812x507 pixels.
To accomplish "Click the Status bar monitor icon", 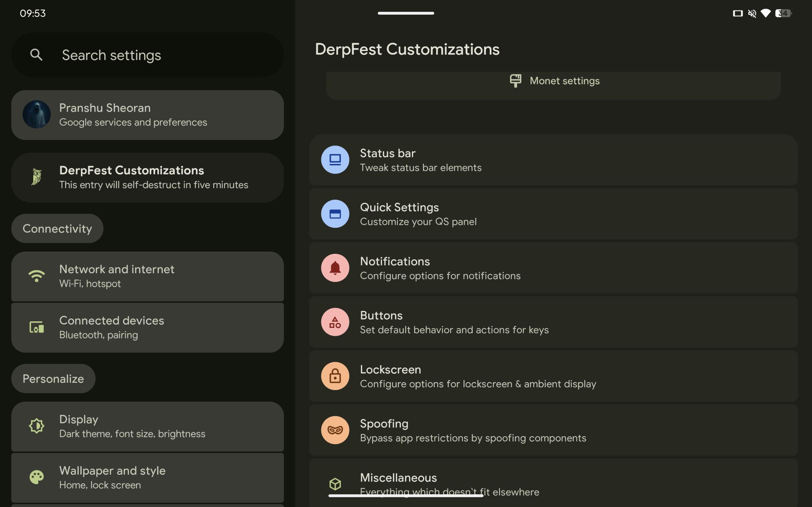I will coord(335,160).
